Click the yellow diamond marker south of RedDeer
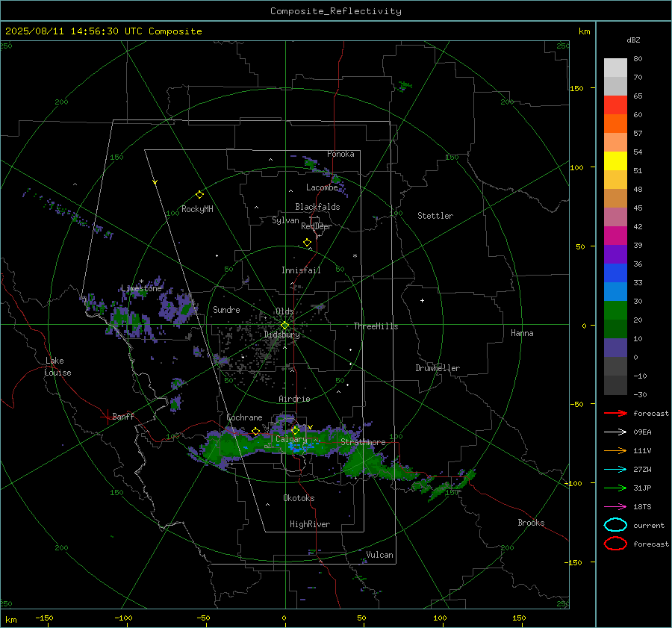 (307, 243)
